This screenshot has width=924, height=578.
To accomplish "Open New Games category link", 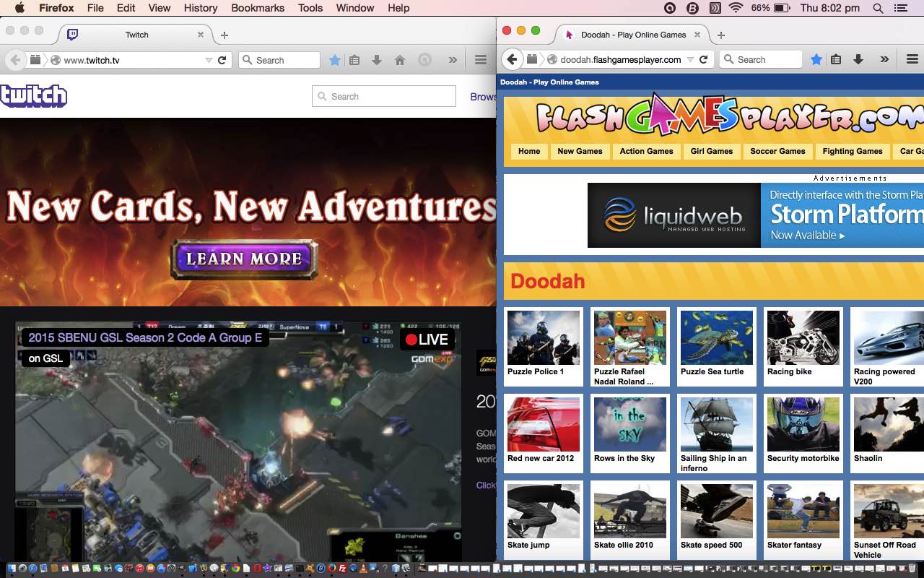I will click(x=580, y=151).
